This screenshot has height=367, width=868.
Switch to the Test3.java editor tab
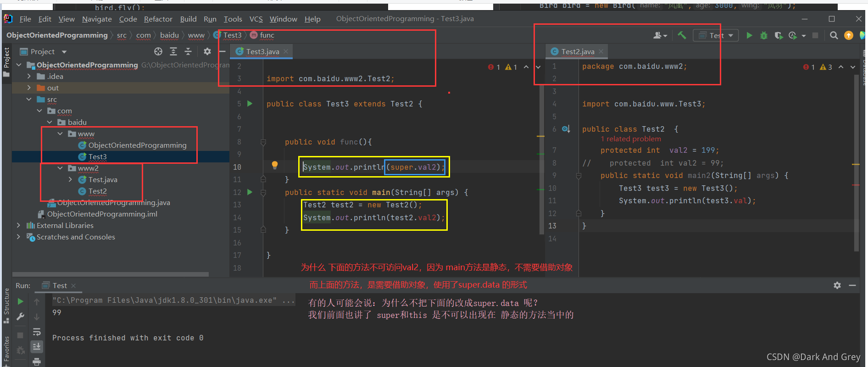(262, 51)
